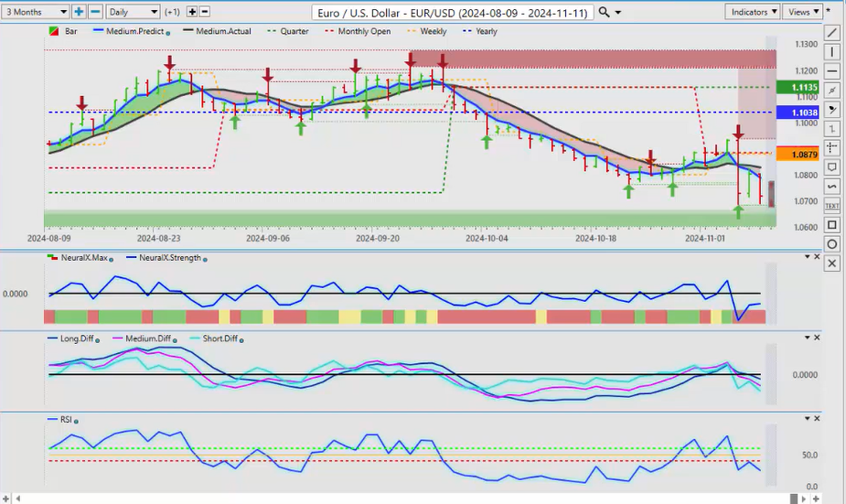Open the Views menu
Image resolution: width=846 pixels, height=504 pixels.
(802, 12)
